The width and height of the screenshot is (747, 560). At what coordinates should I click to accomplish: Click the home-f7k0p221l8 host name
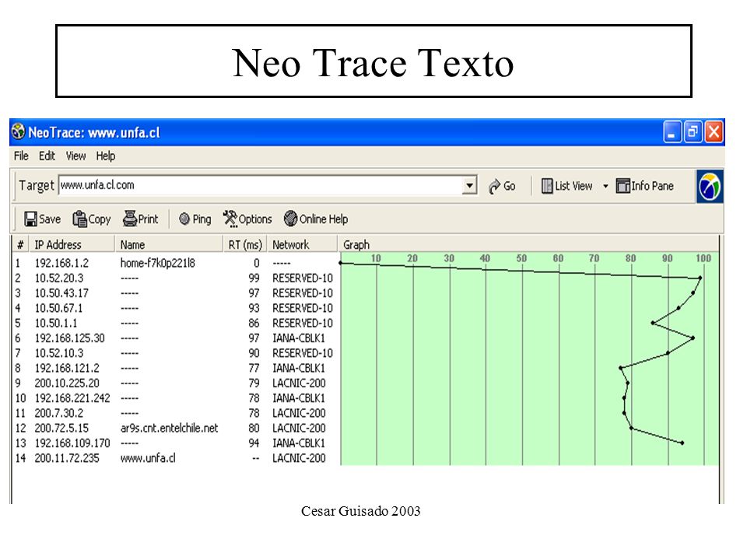point(158,263)
